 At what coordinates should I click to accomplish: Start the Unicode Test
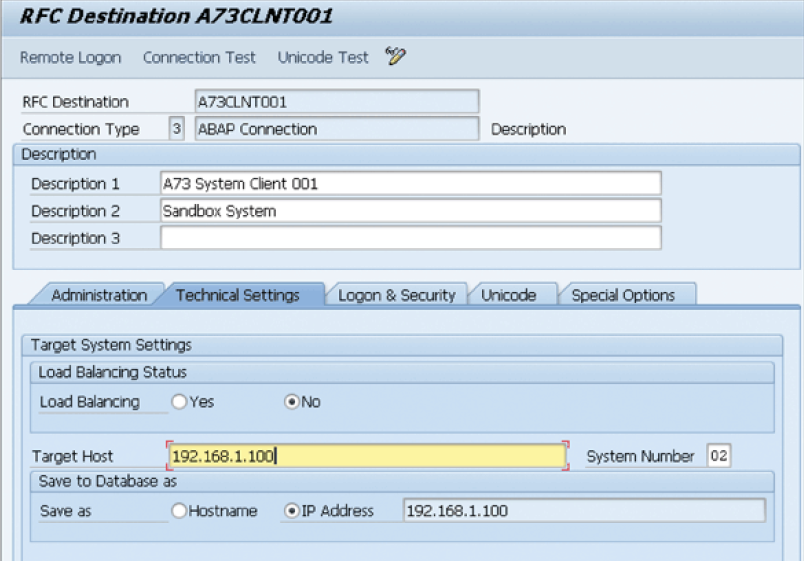point(323,57)
